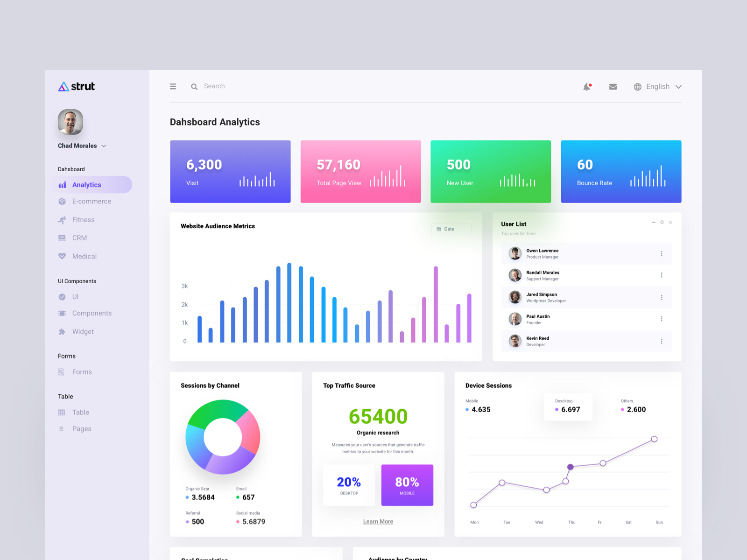Click the Mobile 4.635 value
Image resolution: width=747 pixels, height=560 pixels.
click(x=481, y=410)
